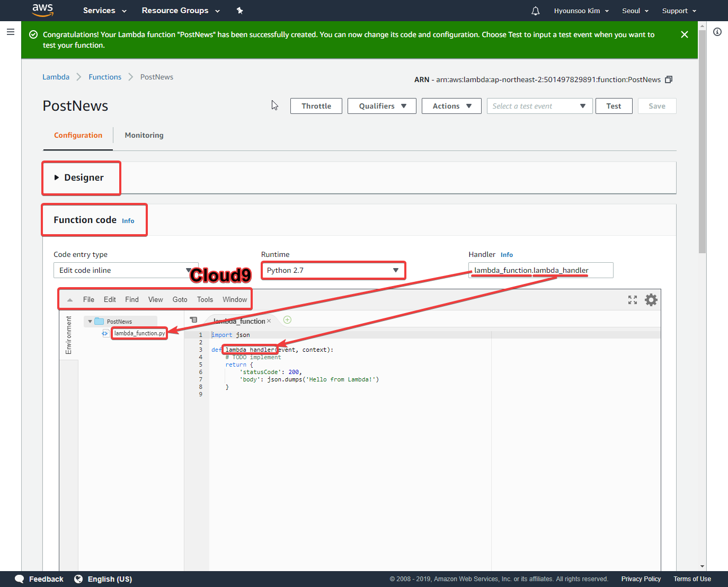Go to Lambda breadcrumb link

click(x=56, y=77)
